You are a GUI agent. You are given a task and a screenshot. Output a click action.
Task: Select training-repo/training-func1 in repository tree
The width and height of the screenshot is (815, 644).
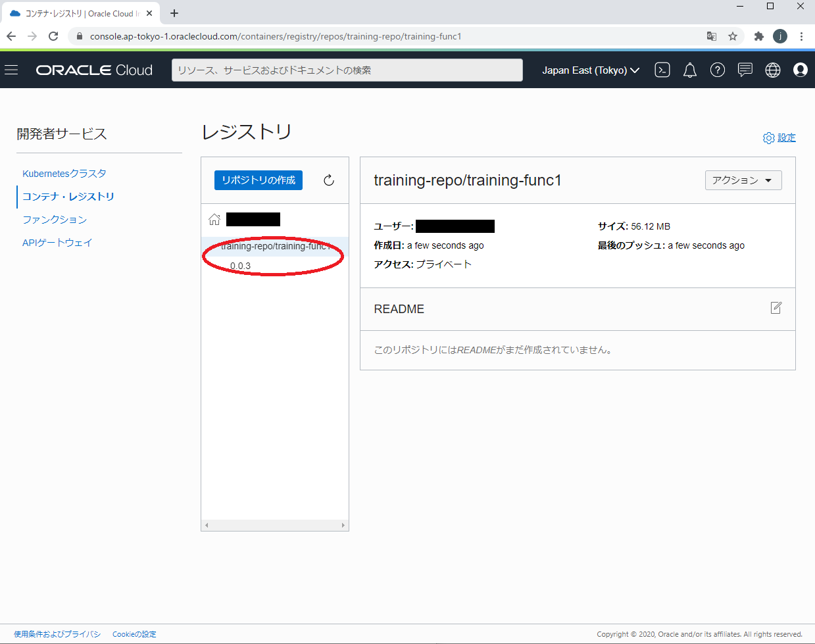coord(275,246)
